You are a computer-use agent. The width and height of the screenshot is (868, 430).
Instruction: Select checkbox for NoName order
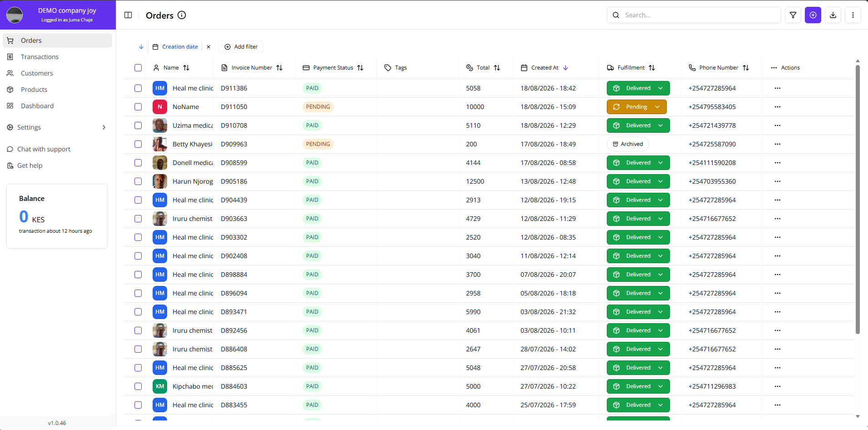(x=138, y=107)
